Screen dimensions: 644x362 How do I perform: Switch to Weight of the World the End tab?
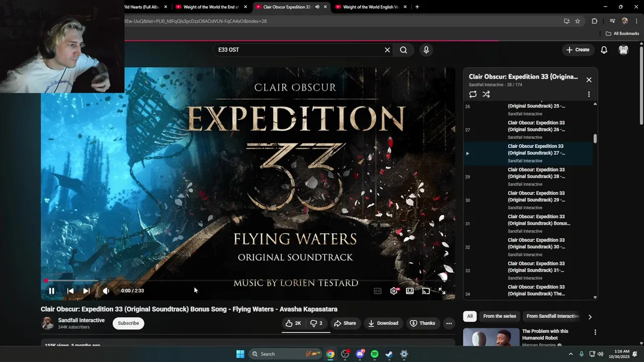tap(211, 7)
